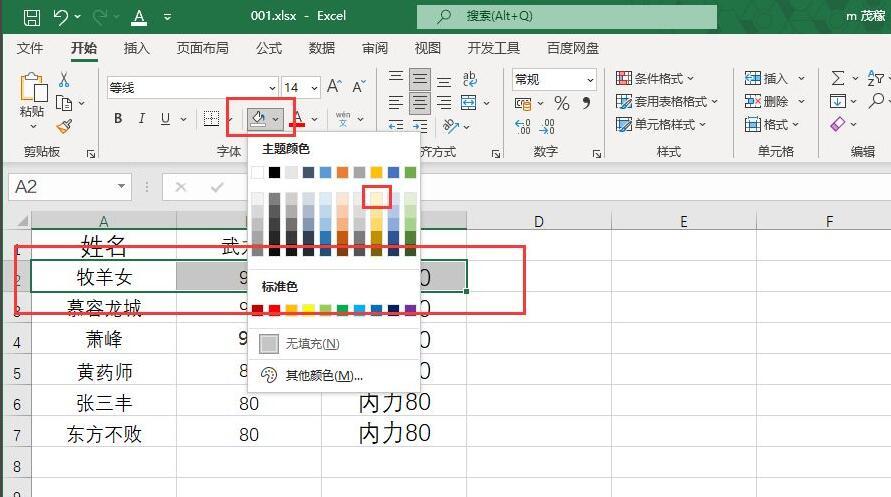Click the Accounting Number Format icon

coord(523,103)
